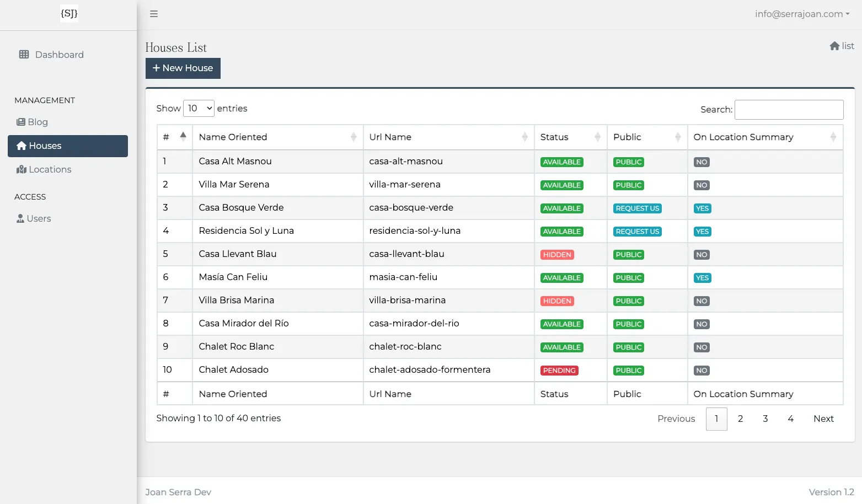Open the Houses section via its home icon

[x=22, y=146]
